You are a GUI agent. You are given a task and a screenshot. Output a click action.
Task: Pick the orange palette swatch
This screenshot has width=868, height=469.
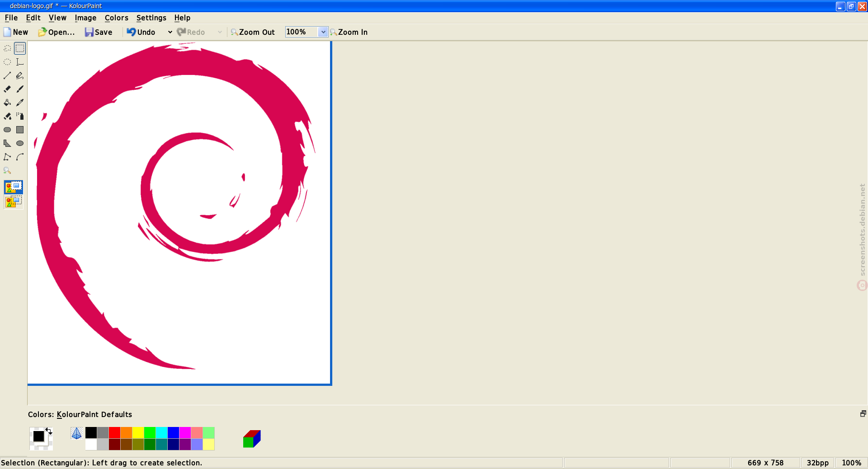(x=126, y=433)
